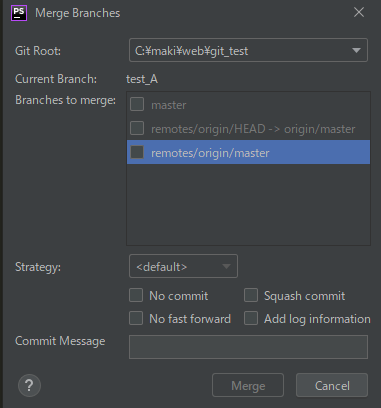381x408 pixels.
Task: Click the PhpStorm PS logo icon
Action: 19,13
